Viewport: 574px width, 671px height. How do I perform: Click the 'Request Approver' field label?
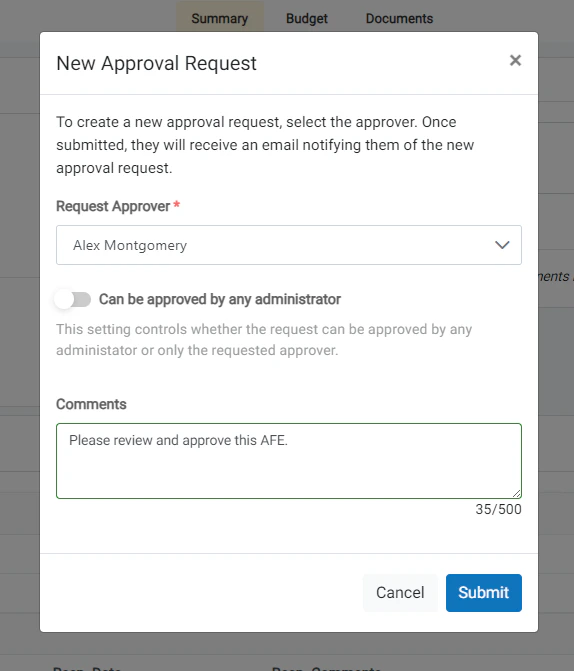(113, 206)
